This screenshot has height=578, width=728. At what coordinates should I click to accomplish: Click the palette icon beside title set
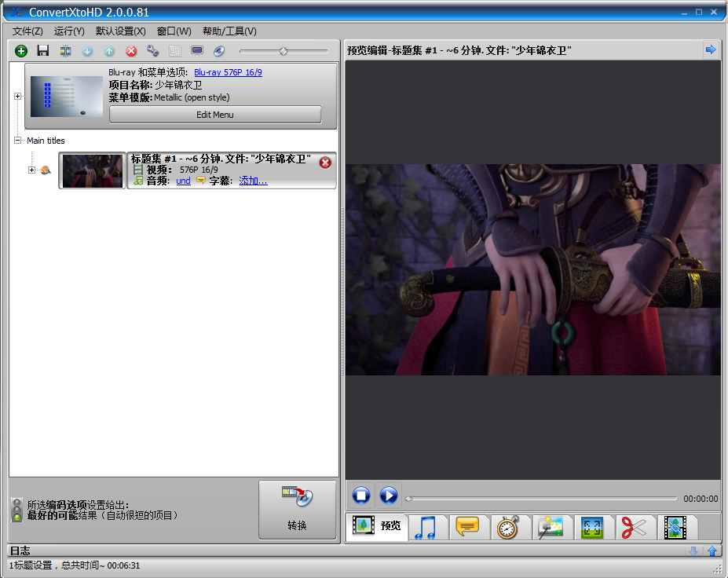click(x=46, y=170)
